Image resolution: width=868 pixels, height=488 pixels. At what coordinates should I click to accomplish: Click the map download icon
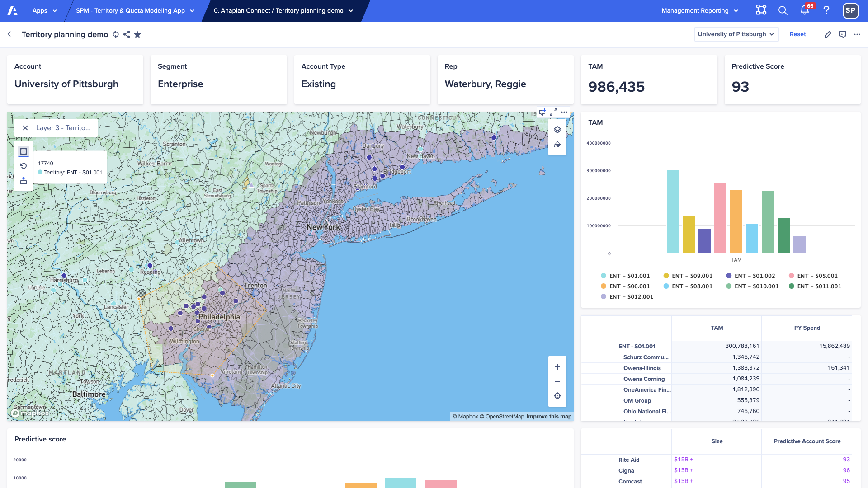pyautogui.click(x=24, y=180)
